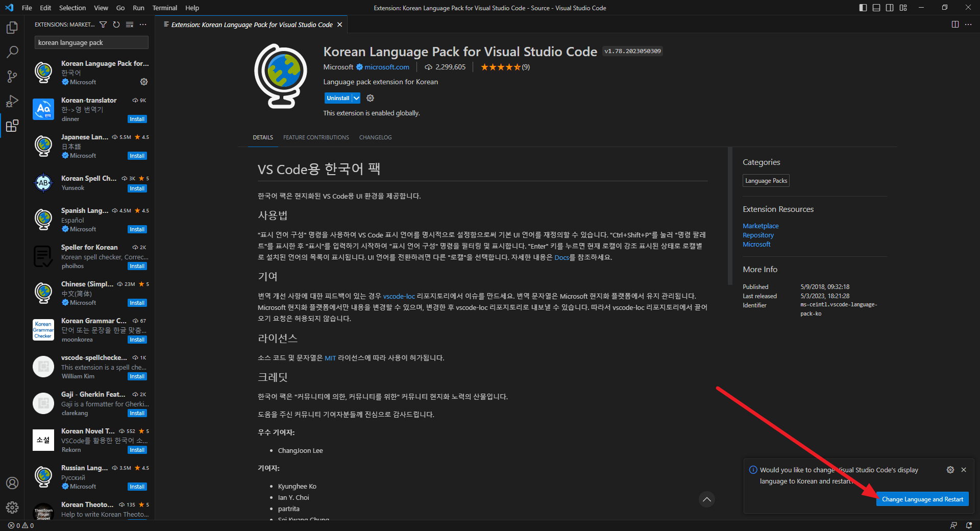Install the Spanish Language Pack
The width and height of the screenshot is (980, 531).
(137, 229)
